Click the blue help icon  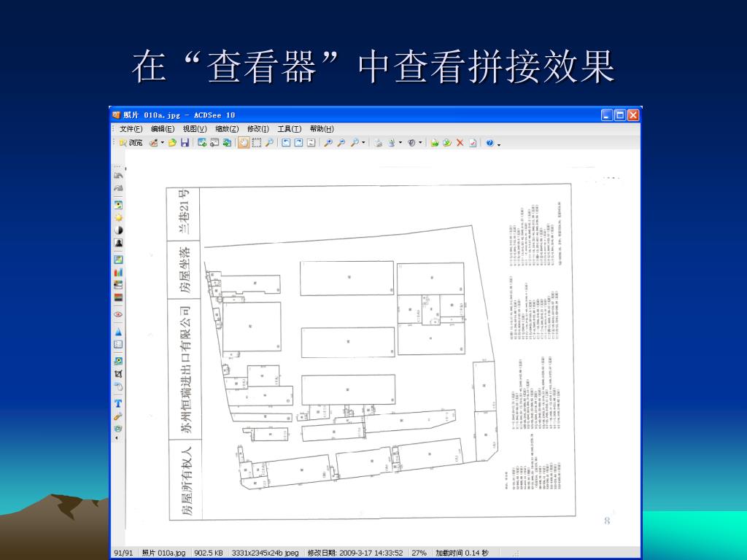pyautogui.click(x=489, y=142)
